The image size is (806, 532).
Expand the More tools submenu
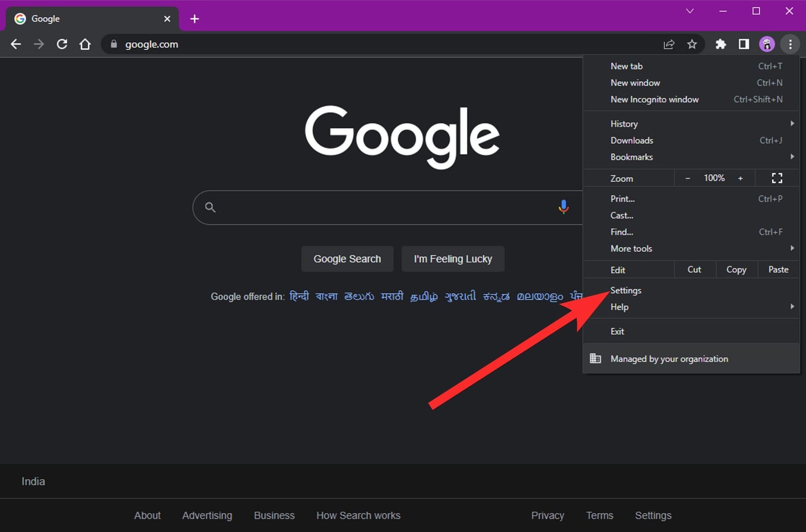(x=631, y=248)
